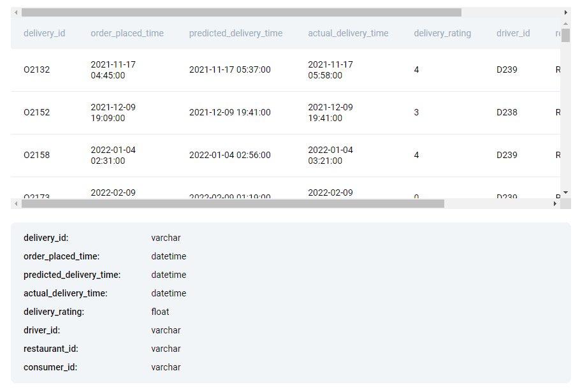Select the delivery_id column header
580x392 pixels.
point(44,33)
